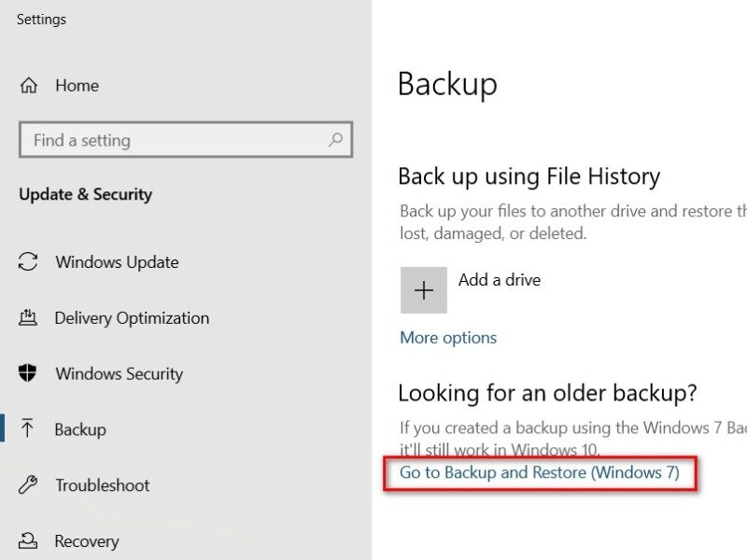Open Windows Security via the shield icon
Image resolution: width=747 pixels, height=560 pixels.
point(30,374)
